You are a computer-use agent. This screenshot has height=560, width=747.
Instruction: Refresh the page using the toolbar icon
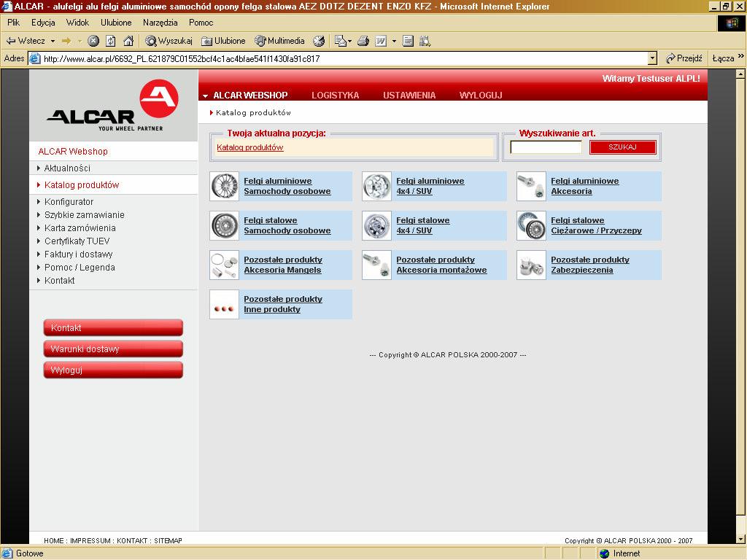pos(111,41)
